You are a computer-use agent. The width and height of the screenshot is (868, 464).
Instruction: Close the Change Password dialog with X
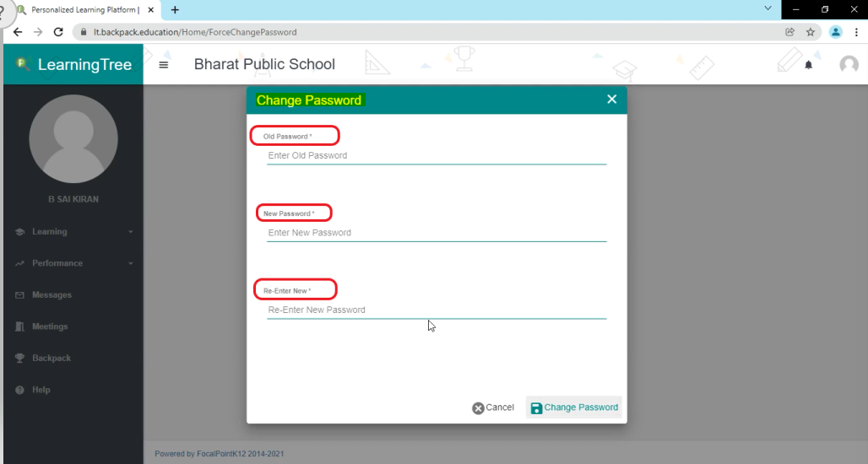611,100
